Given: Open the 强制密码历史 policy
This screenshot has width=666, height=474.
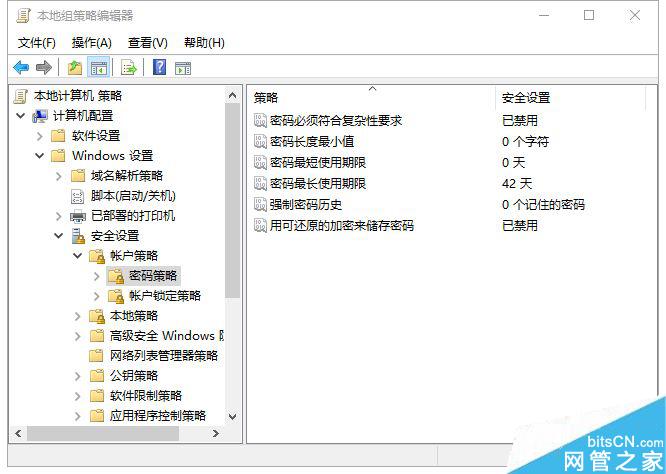Looking at the screenshot, I should click(x=306, y=204).
